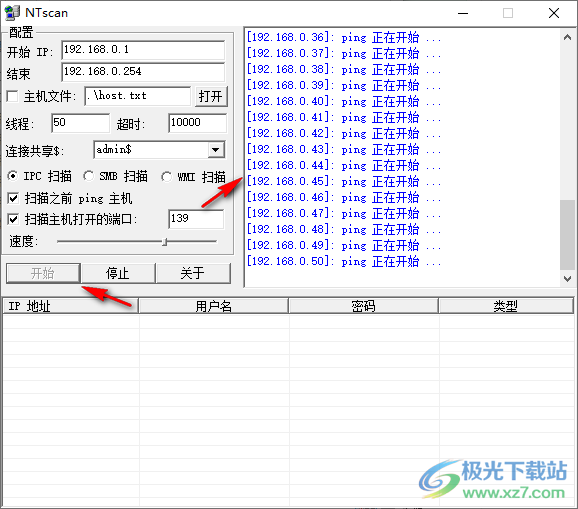Click log line [192.168.0.40]
578x509 pixels.
point(344,101)
